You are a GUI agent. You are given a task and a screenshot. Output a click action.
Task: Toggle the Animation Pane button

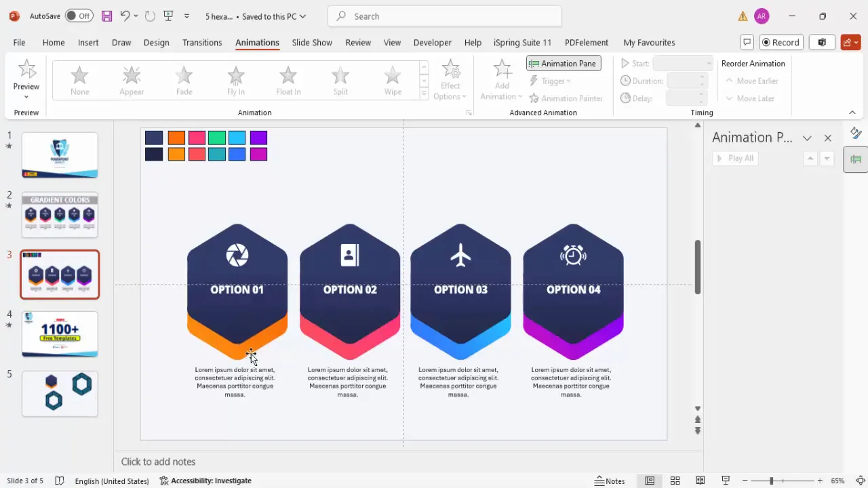click(564, 63)
